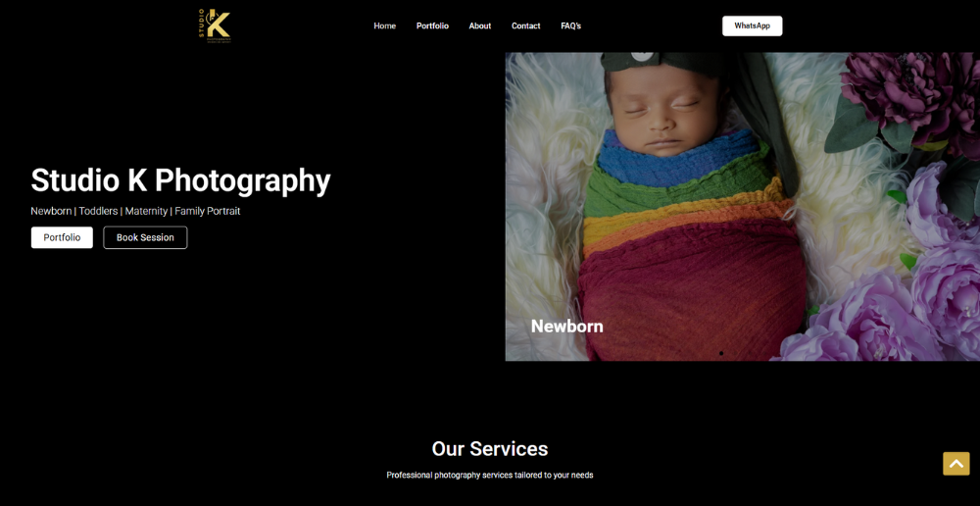
Task: View the FAQ's page
Action: [570, 25]
